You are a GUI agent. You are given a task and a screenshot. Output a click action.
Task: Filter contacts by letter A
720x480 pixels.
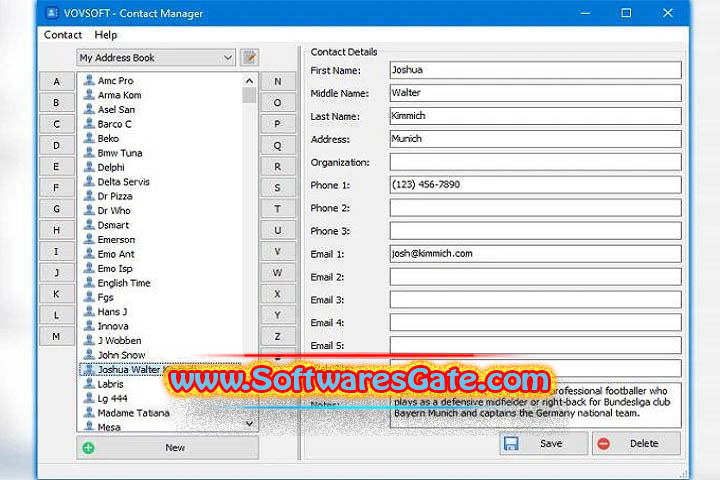pyautogui.click(x=56, y=82)
